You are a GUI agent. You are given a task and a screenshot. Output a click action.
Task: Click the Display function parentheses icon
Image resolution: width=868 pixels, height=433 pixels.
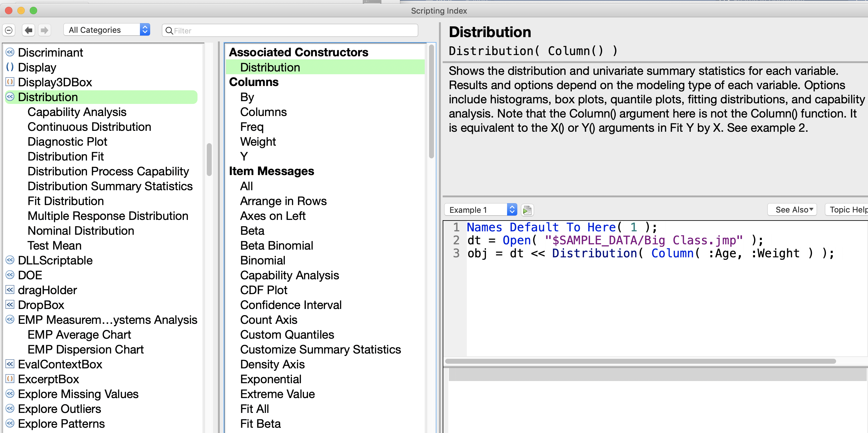[10, 67]
